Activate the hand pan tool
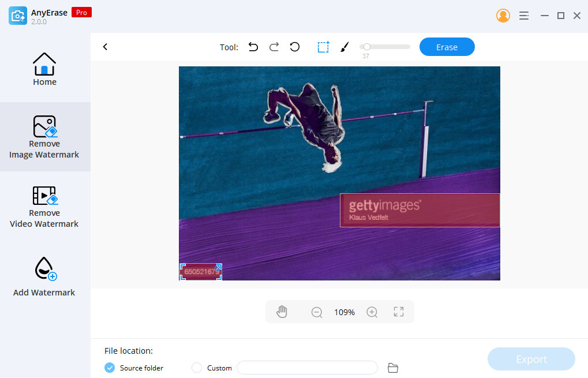588x378 pixels. [x=282, y=312]
